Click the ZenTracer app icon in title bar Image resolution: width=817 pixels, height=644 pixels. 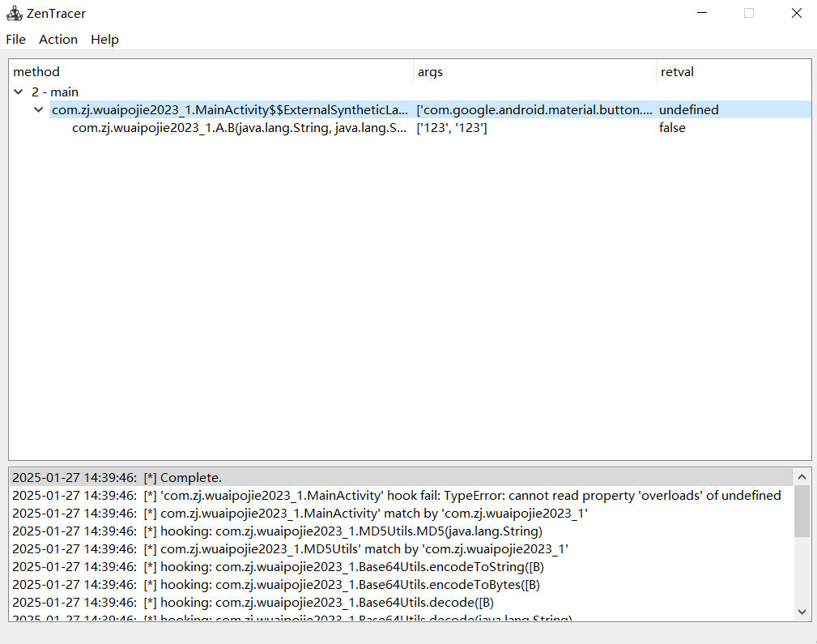tap(14, 13)
